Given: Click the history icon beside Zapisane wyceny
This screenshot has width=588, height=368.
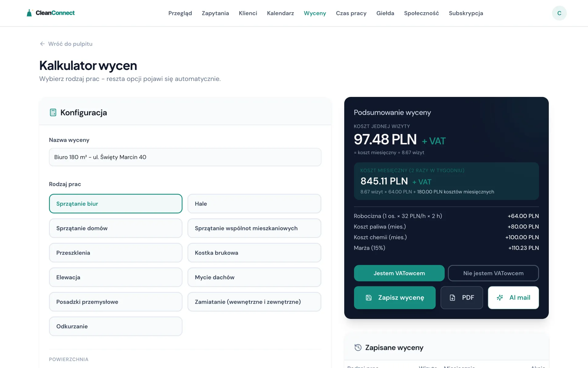Looking at the screenshot, I should (358, 347).
